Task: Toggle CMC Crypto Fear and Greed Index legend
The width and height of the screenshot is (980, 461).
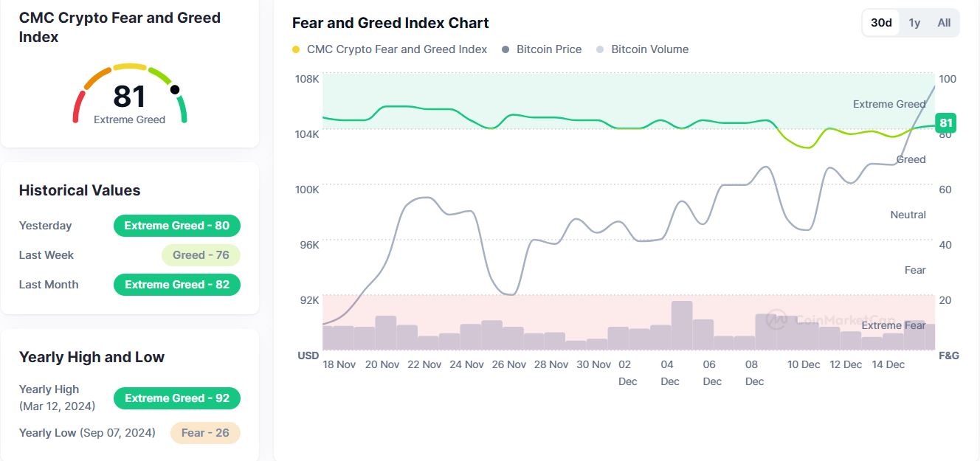Action: pos(397,49)
